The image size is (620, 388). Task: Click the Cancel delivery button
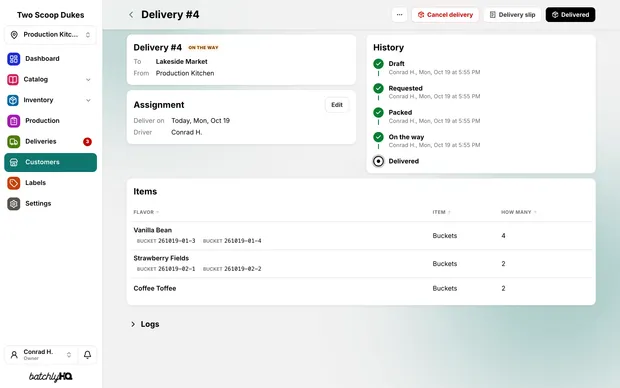click(x=445, y=15)
